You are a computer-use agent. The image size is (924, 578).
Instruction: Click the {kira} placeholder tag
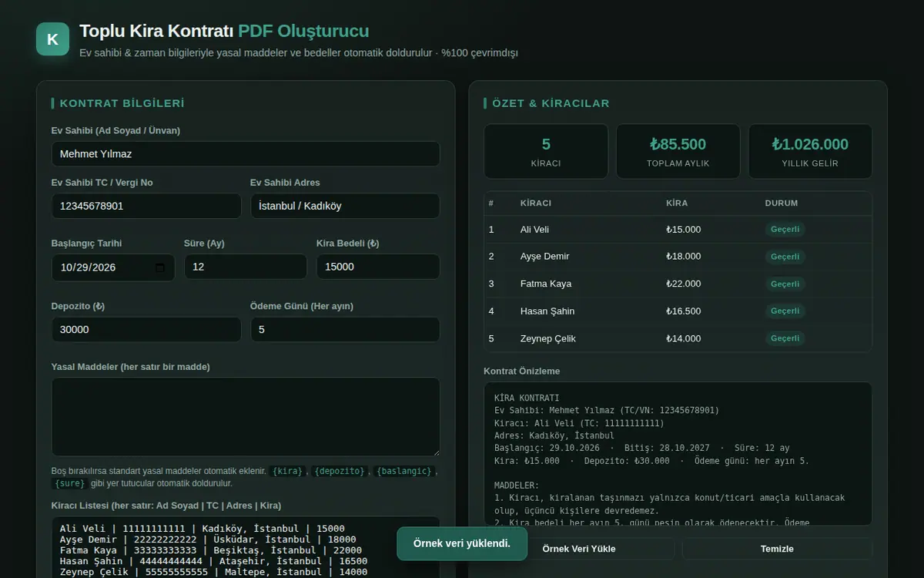(x=289, y=471)
